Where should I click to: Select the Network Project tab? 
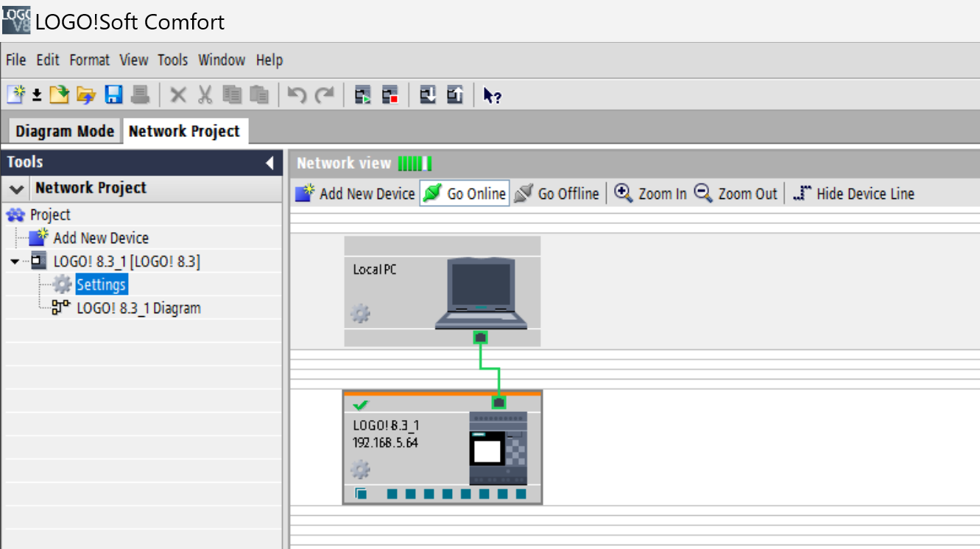point(184,131)
